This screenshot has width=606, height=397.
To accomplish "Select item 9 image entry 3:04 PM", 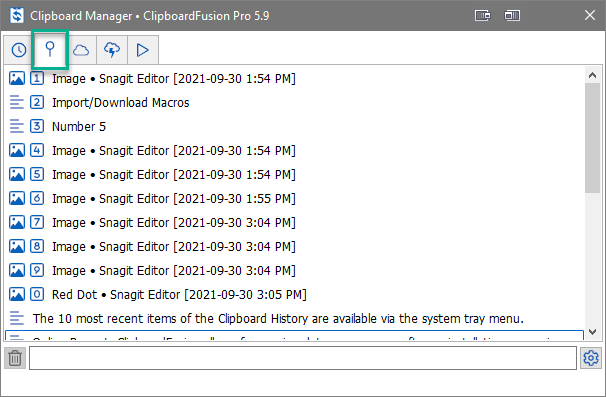I will 174,270.
